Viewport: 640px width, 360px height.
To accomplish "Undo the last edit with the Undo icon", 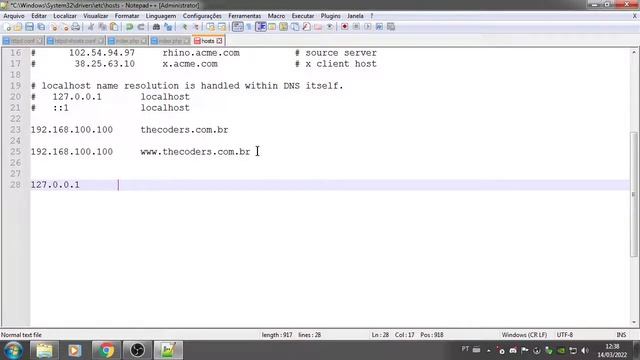I will [x=129, y=27].
